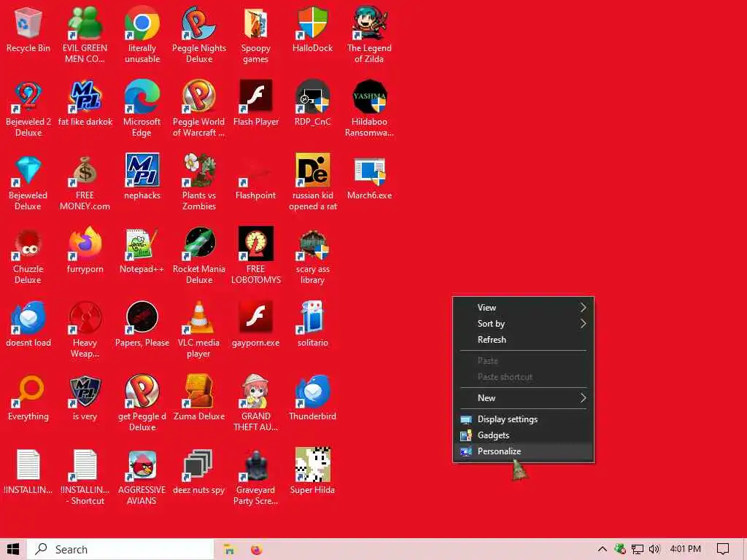Select the Graveyard Party Scre... icon
The width and height of the screenshot is (747, 560).
[x=256, y=464]
